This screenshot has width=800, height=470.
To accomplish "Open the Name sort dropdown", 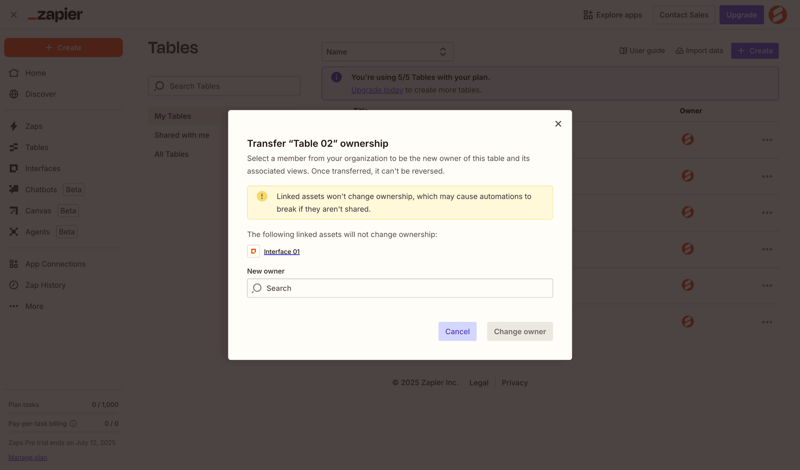I will (x=387, y=52).
